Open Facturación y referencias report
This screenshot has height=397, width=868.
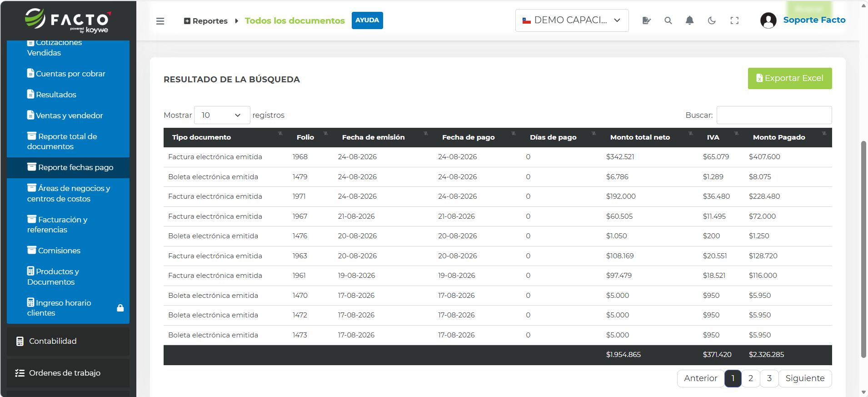(x=68, y=225)
